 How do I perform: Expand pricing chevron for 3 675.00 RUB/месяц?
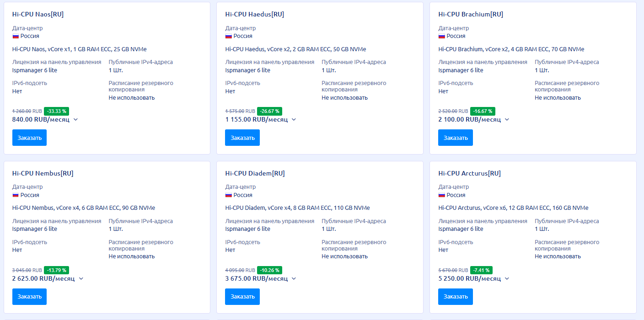(x=294, y=278)
